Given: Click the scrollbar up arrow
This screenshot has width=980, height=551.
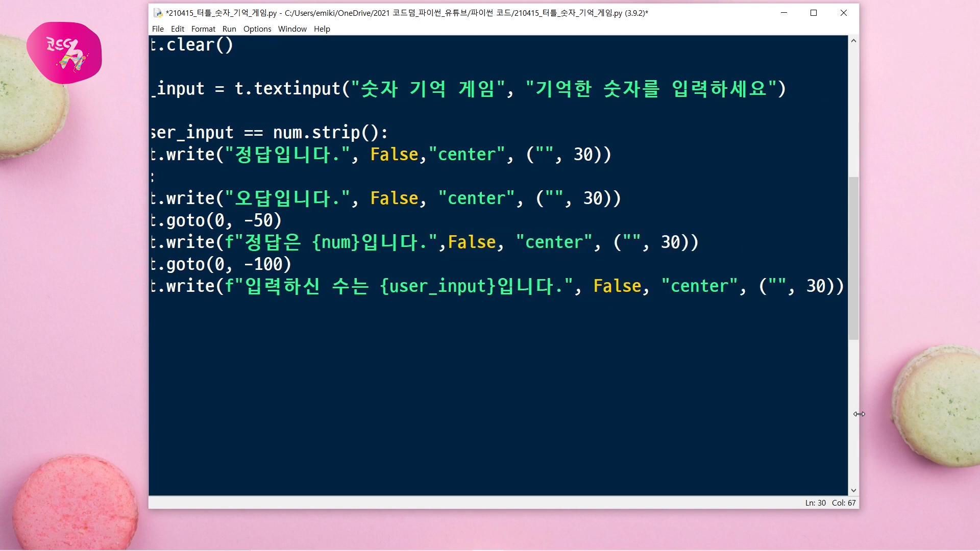Looking at the screenshot, I should (853, 41).
